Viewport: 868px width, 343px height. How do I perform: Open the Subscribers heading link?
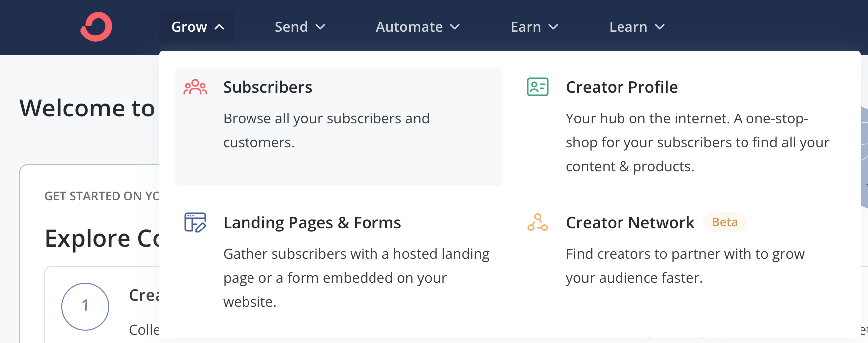tap(268, 87)
